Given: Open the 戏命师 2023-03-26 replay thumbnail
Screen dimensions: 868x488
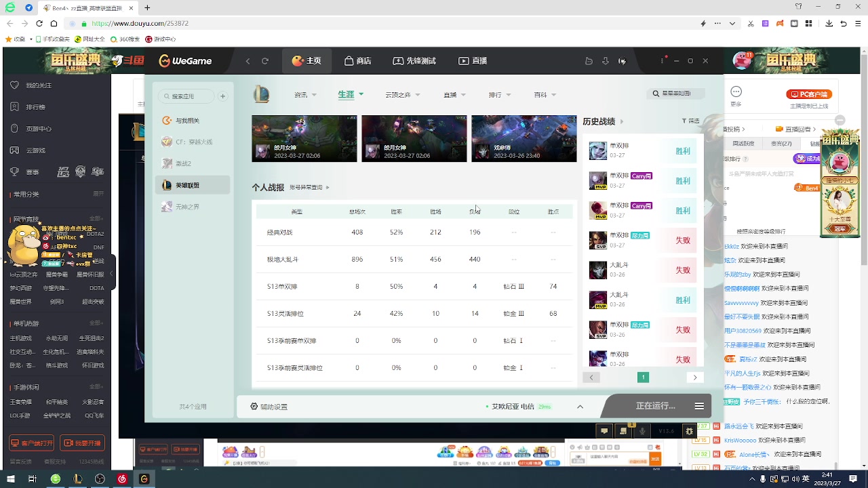Looking at the screenshot, I should tap(524, 138).
